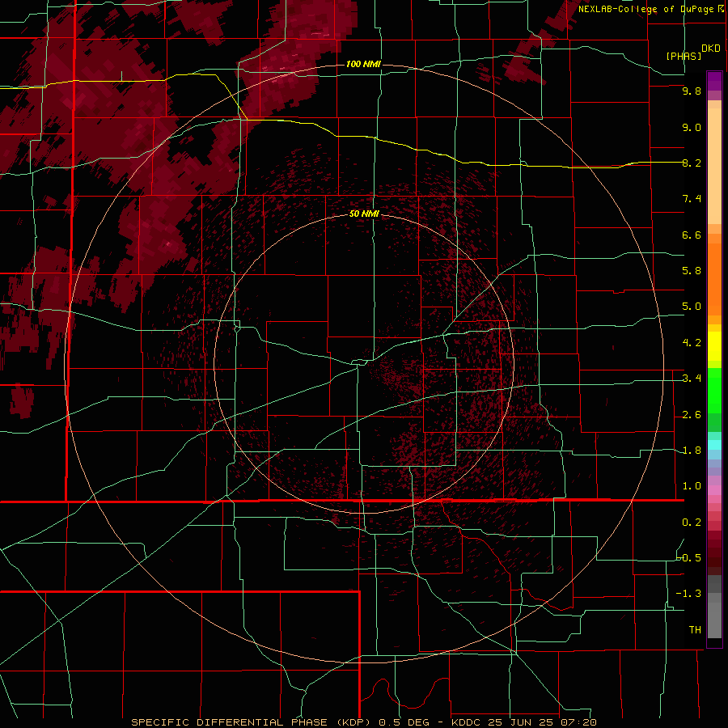This screenshot has height=728, width=728.
Task: Click the 9.0 scale value
Action: tap(692, 128)
